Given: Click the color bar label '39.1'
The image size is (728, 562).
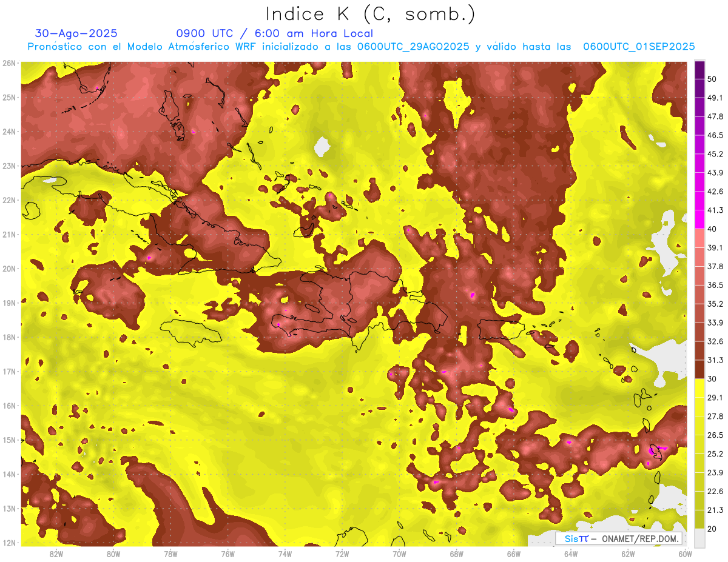Looking at the screenshot, I should tap(715, 247).
